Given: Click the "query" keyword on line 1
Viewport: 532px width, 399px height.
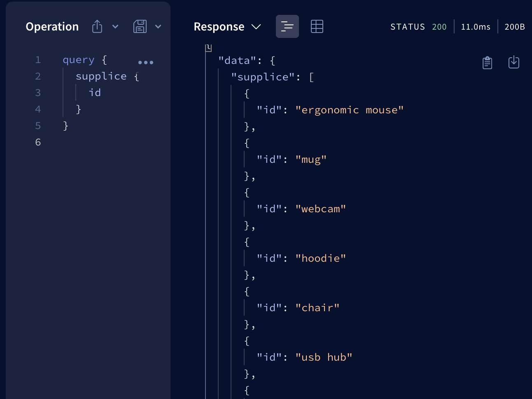Looking at the screenshot, I should point(79,60).
